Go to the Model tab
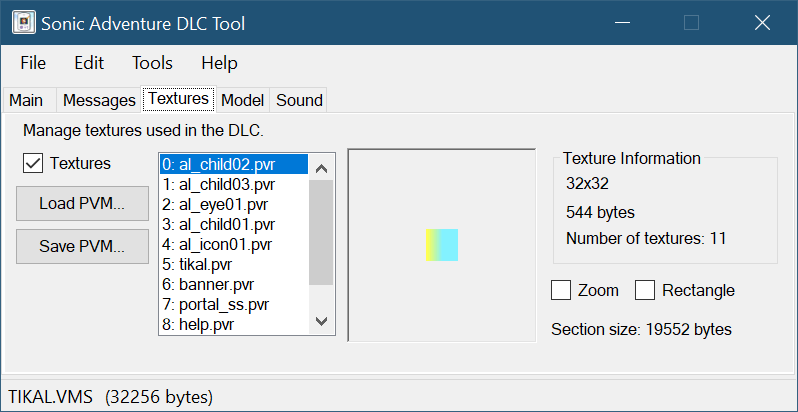798x412 pixels. click(x=242, y=100)
